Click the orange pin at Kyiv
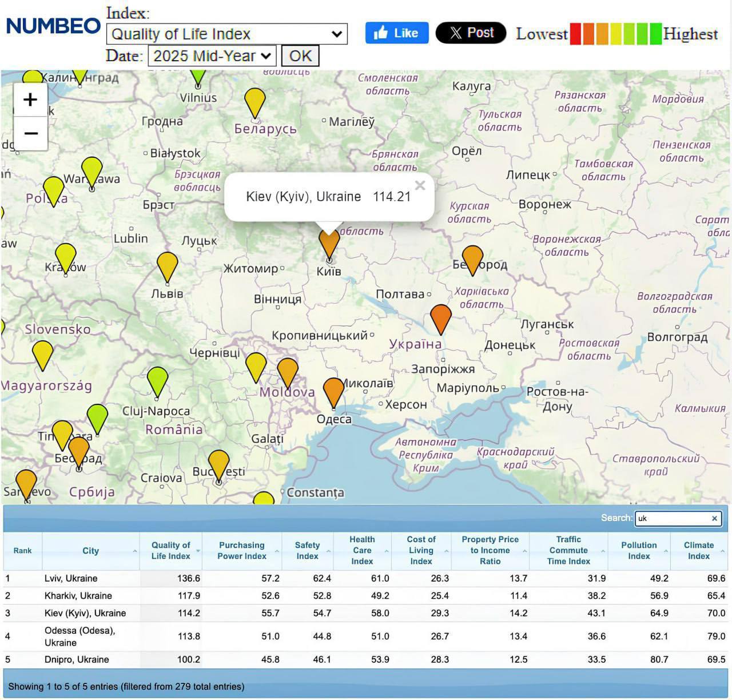The height and width of the screenshot is (700, 732). [x=329, y=244]
